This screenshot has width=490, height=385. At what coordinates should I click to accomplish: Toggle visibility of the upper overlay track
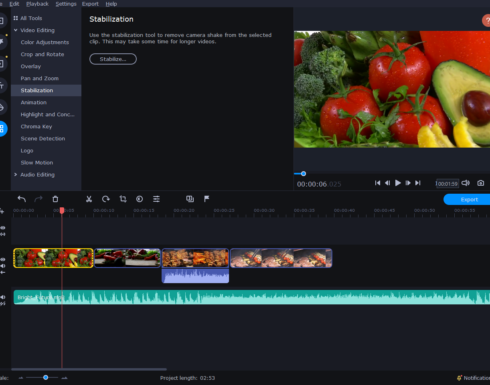[x=3, y=228]
